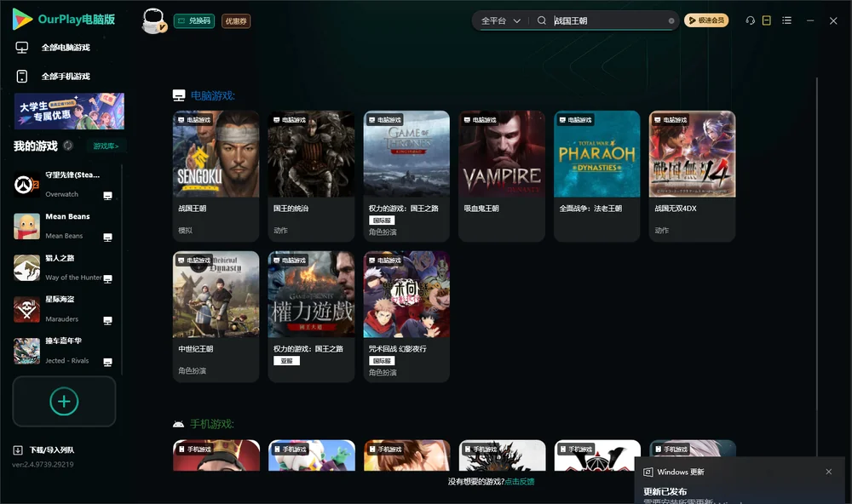The width and height of the screenshot is (852, 504).
Task: Open the main menu list icon
Action: click(x=786, y=20)
